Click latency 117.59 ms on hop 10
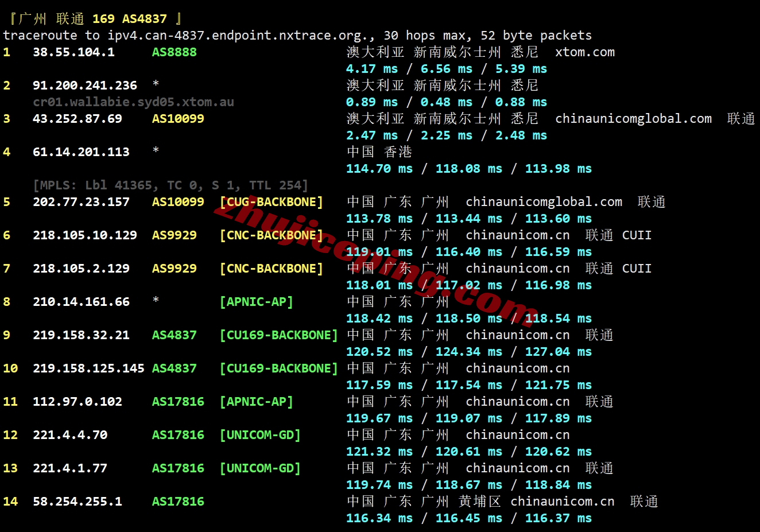The width and height of the screenshot is (760, 532). click(379, 385)
